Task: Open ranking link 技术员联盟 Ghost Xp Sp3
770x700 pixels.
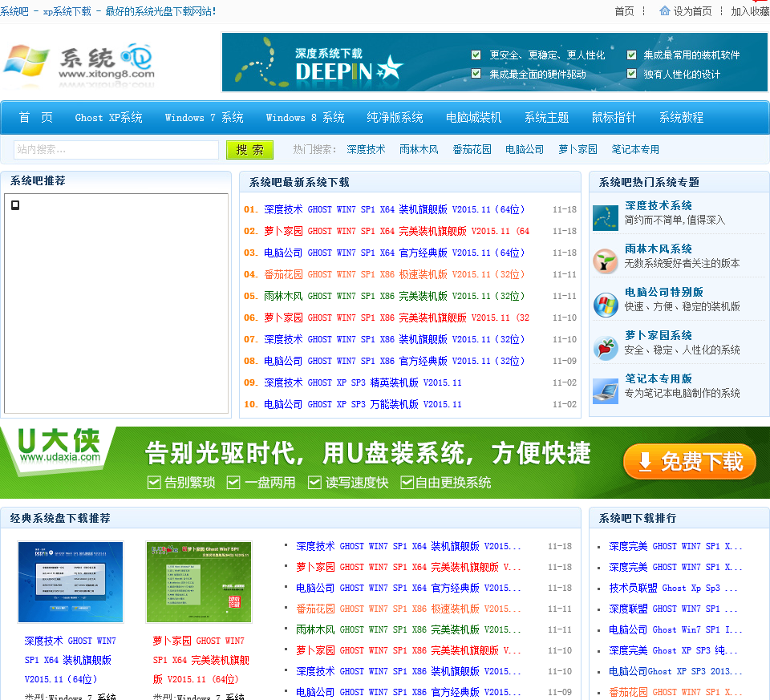Action: coord(673,588)
